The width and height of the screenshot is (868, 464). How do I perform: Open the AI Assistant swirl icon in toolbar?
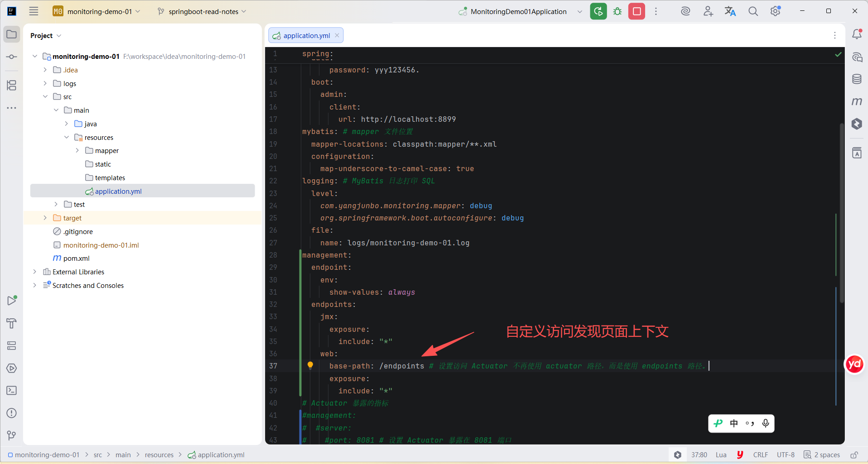click(x=685, y=11)
